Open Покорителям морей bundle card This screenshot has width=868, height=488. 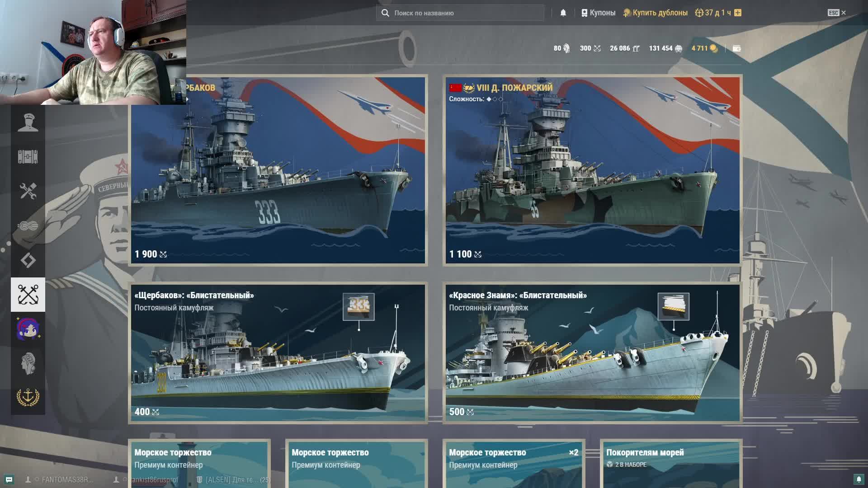671,464
